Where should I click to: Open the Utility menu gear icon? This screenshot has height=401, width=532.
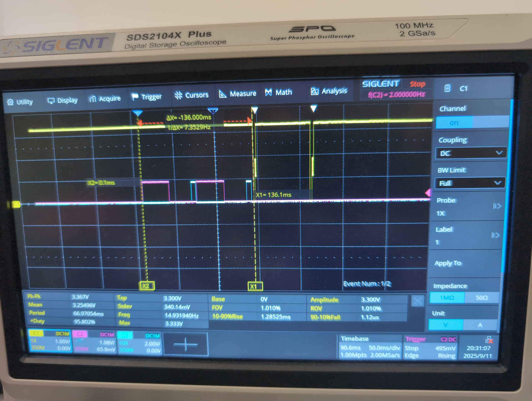[11, 102]
